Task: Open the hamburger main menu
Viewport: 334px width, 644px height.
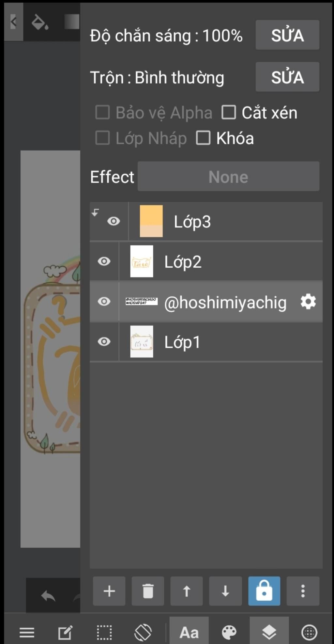Action: point(27,633)
